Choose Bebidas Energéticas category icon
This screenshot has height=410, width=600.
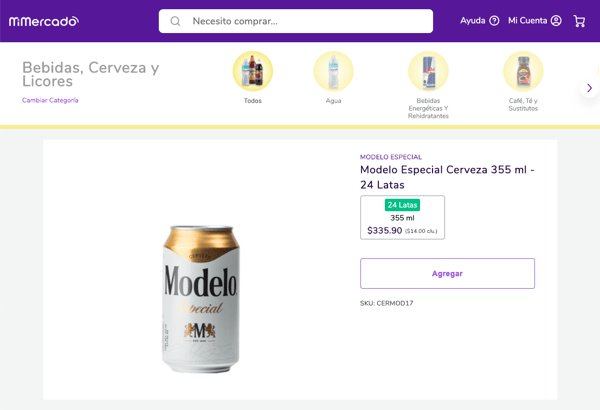click(x=428, y=71)
